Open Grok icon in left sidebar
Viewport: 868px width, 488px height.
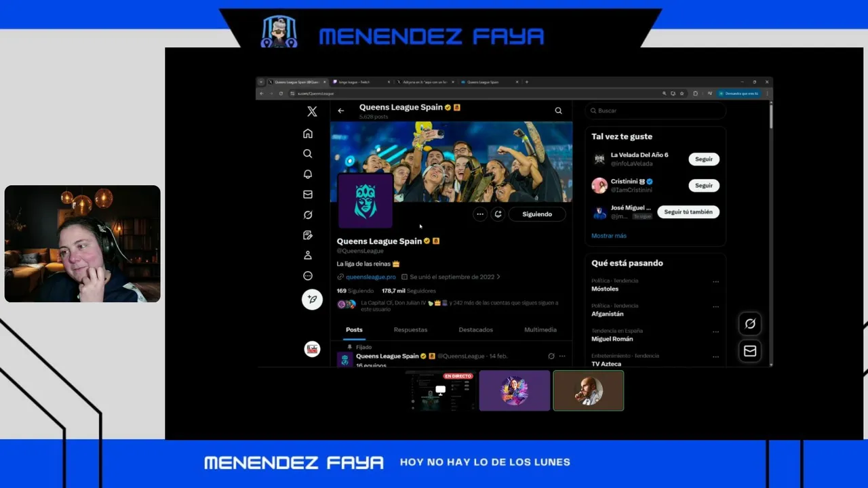pyautogui.click(x=308, y=215)
